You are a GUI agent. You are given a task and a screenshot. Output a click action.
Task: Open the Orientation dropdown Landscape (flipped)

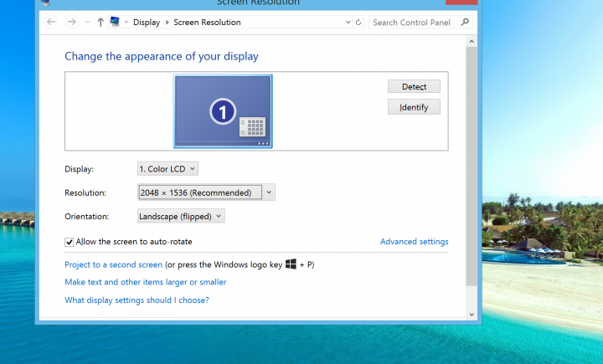click(181, 216)
